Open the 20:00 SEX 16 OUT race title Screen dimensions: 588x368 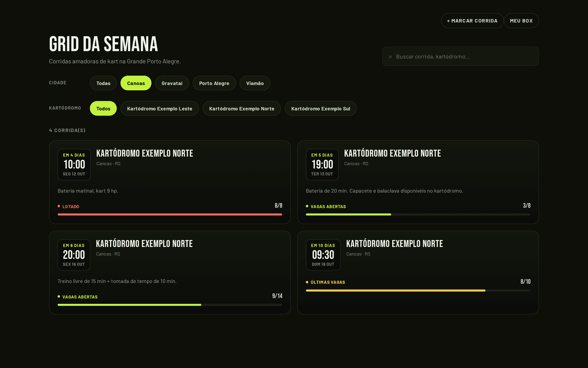[x=144, y=244]
